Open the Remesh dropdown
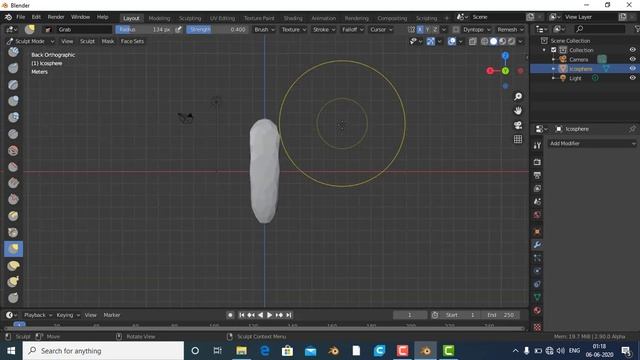 click(x=510, y=29)
